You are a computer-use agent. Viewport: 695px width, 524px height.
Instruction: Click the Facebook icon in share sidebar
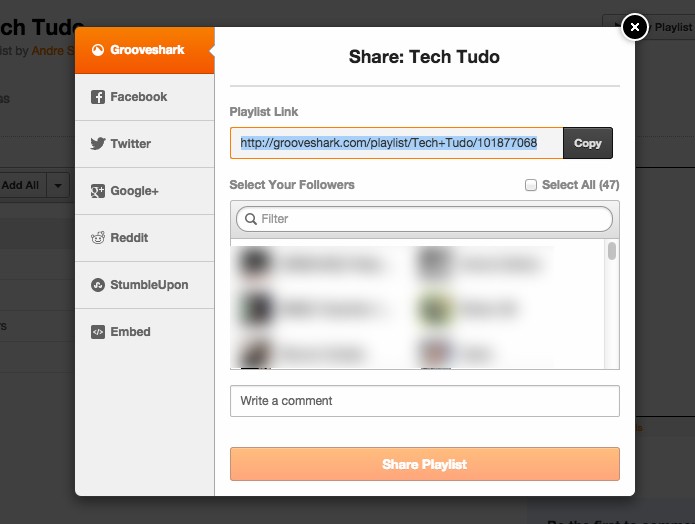click(x=98, y=97)
